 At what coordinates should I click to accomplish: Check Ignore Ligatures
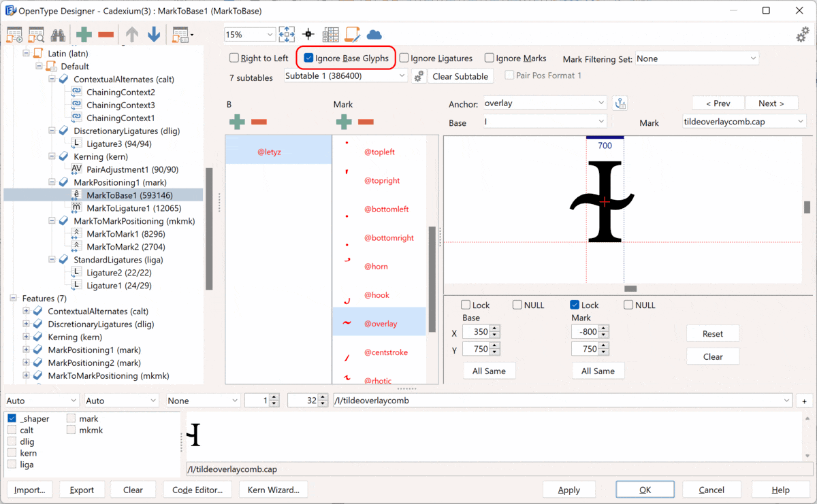pyautogui.click(x=404, y=58)
